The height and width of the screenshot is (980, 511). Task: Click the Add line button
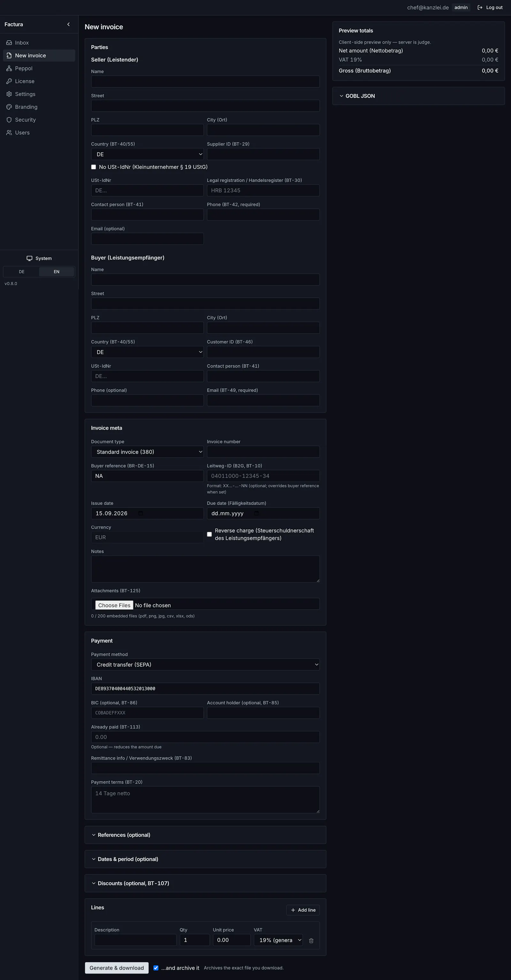(x=303, y=910)
